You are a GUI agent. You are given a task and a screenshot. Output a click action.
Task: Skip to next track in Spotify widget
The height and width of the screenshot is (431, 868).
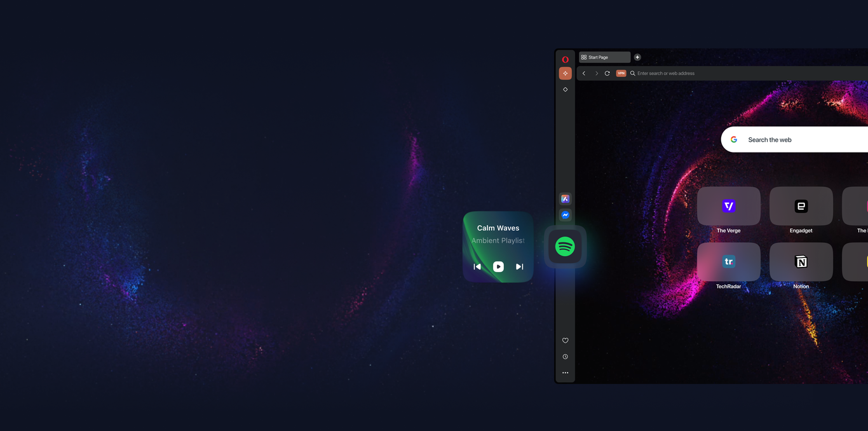coord(519,266)
